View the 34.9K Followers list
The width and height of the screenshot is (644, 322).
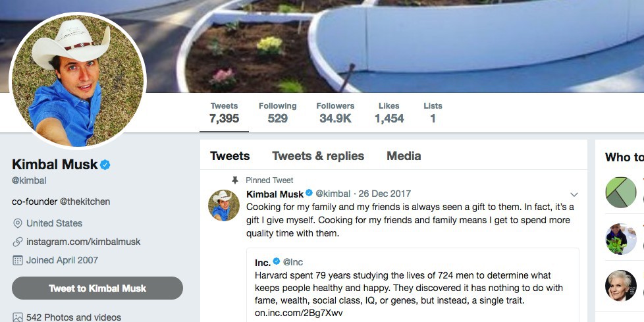[x=335, y=113]
